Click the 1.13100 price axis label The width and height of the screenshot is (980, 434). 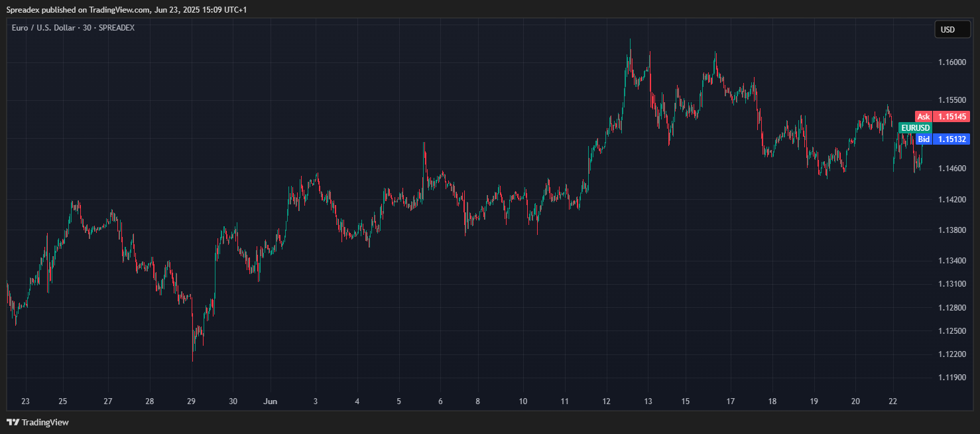(x=952, y=284)
